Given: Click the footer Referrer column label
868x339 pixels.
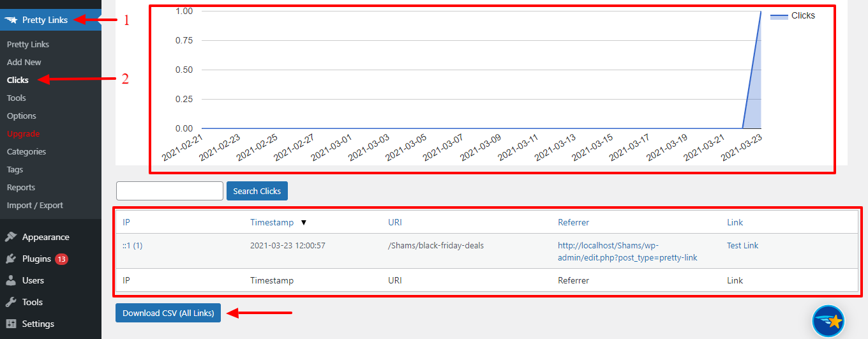Looking at the screenshot, I should pos(574,281).
